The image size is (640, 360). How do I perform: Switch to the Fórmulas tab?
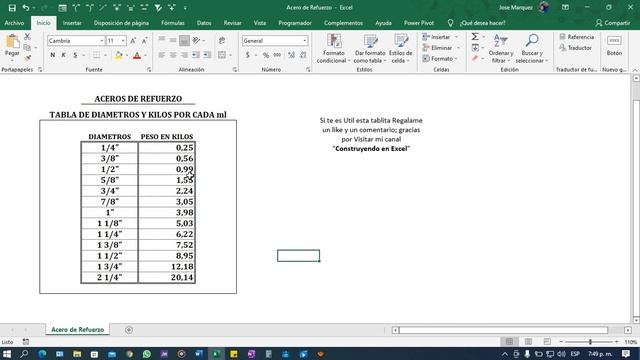coord(173,23)
